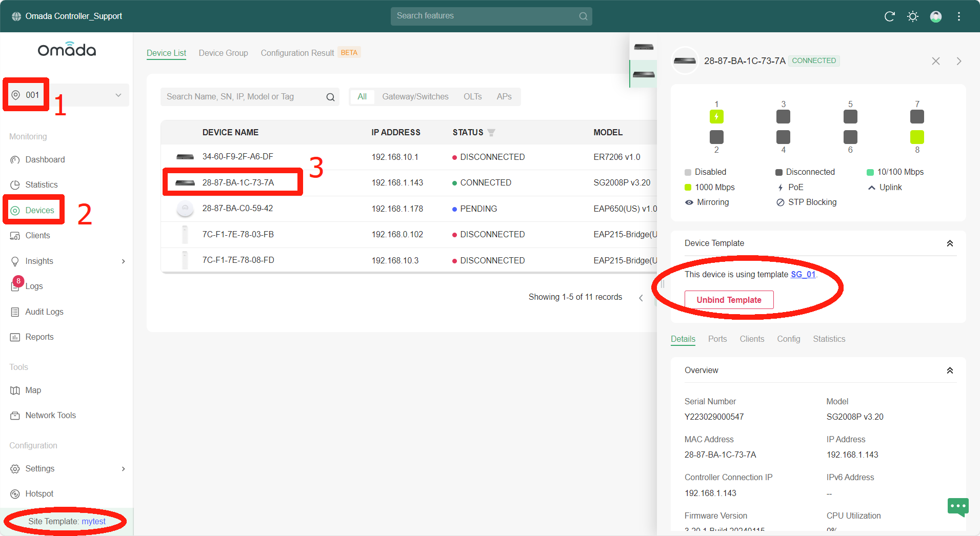Open the site selector dropdown 001
Screen dimensions: 980x536
coord(67,95)
